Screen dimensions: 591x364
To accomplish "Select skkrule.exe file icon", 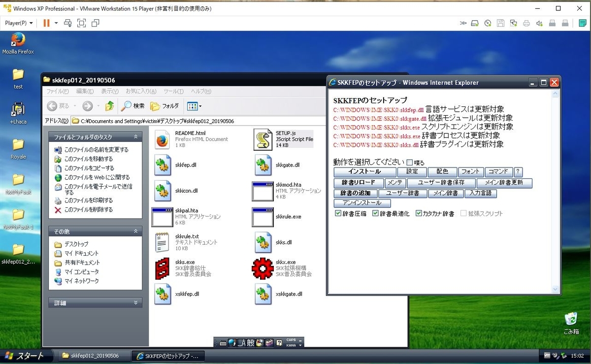I will pos(263,217).
